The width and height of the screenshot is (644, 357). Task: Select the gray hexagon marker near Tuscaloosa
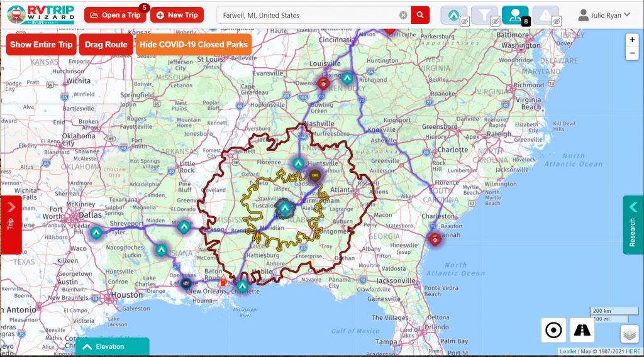click(x=285, y=208)
